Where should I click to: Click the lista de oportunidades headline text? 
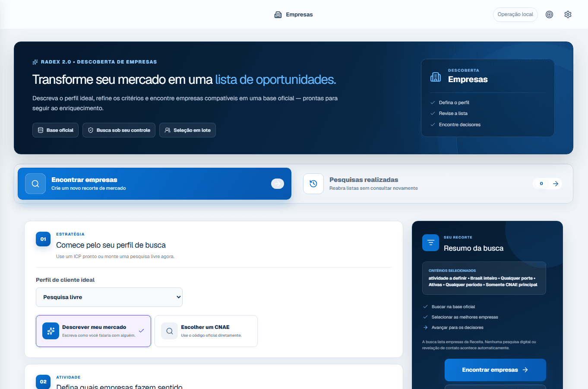point(275,80)
